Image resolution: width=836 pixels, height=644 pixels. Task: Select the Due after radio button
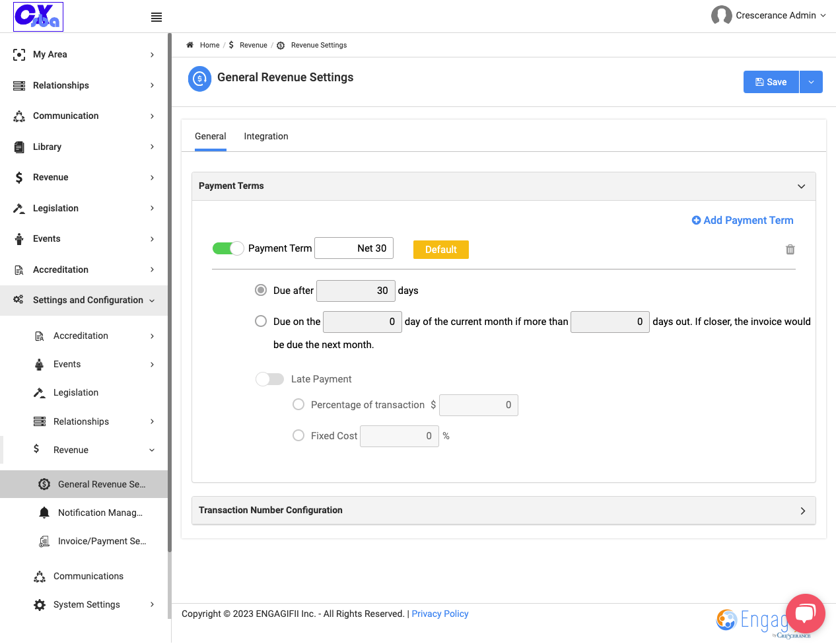(261, 290)
